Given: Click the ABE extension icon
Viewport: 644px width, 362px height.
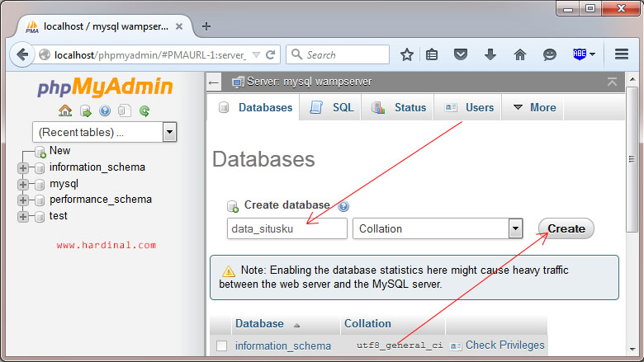Looking at the screenshot, I should (x=579, y=54).
